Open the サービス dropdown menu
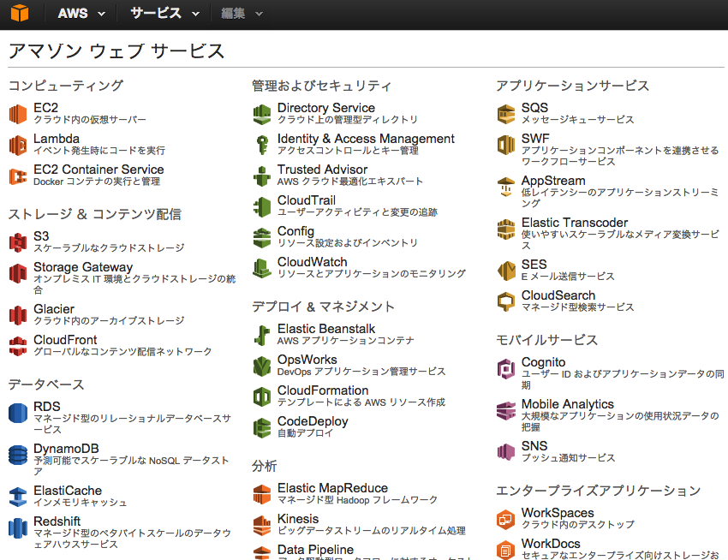The image size is (728, 560). [x=164, y=14]
